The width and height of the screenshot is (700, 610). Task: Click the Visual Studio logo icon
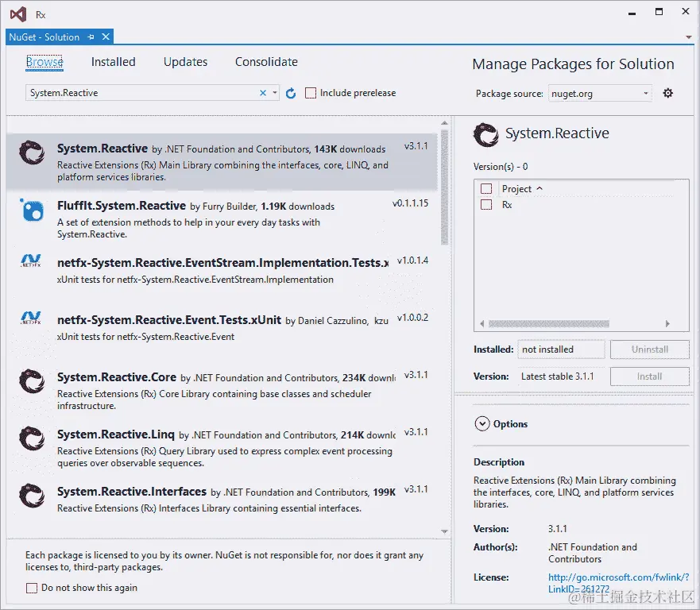tap(18, 15)
